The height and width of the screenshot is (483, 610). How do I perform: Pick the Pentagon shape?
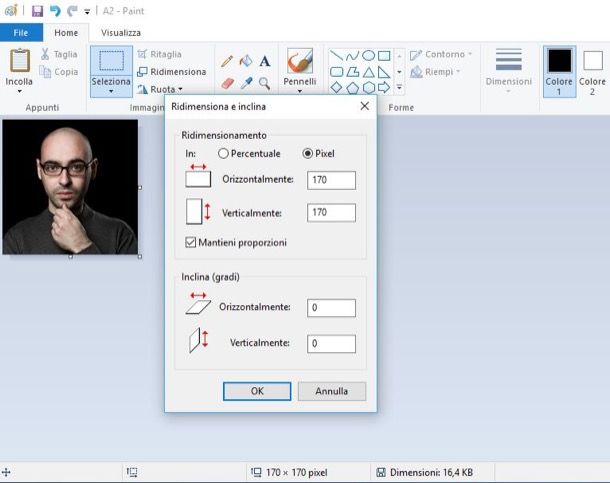pos(352,88)
